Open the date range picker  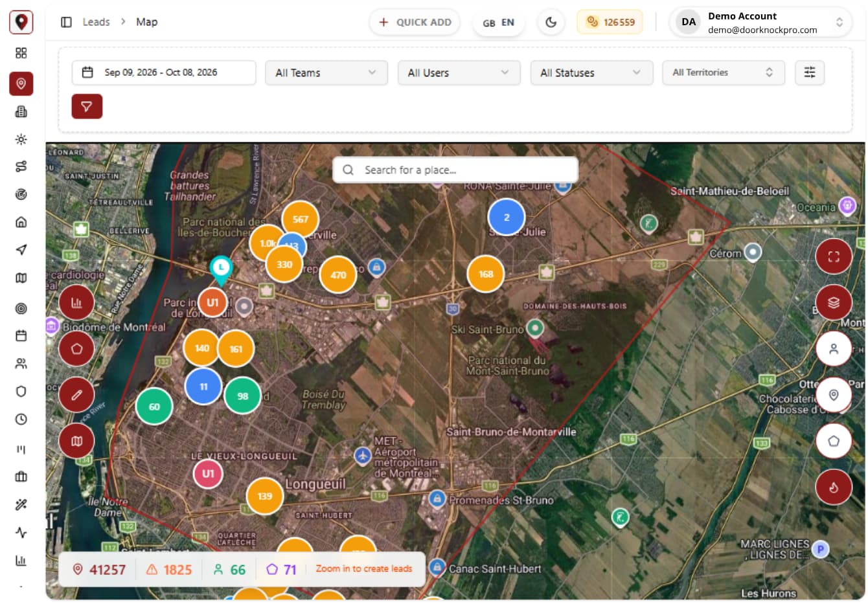(164, 73)
